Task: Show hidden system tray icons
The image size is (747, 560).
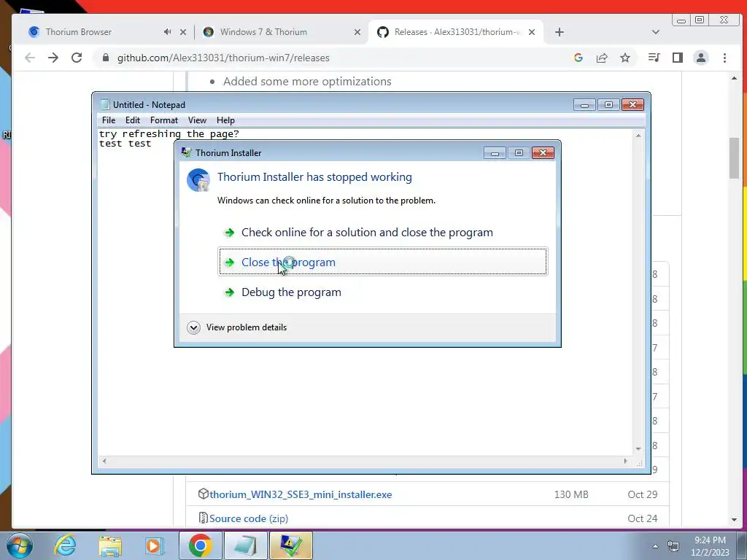Action: [655, 546]
